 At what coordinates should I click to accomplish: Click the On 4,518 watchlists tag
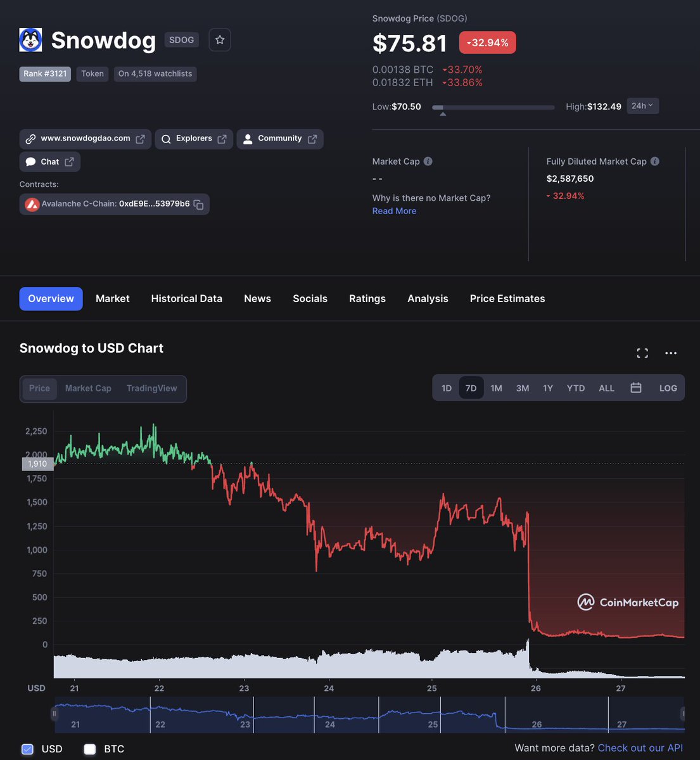click(155, 74)
